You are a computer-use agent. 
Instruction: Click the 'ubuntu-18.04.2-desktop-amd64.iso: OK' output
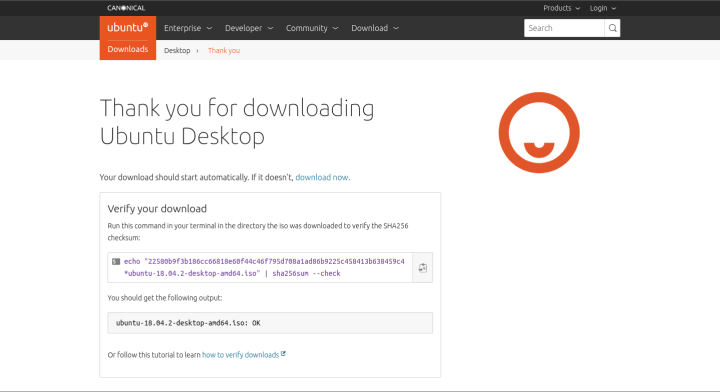[x=188, y=323]
